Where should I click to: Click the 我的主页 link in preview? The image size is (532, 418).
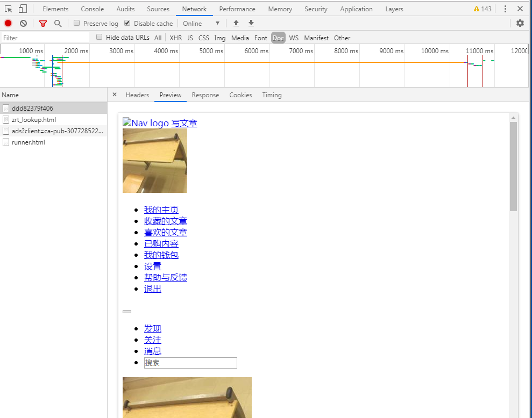pos(161,210)
